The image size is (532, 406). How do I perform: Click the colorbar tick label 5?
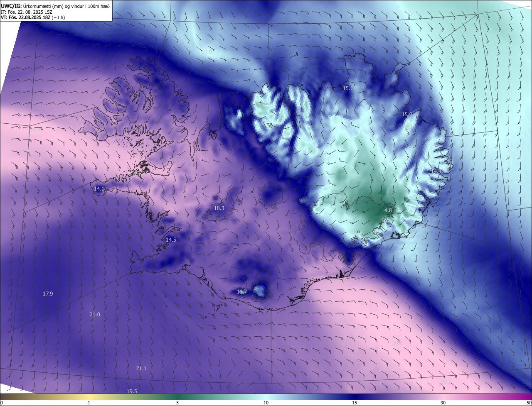coord(177,403)
